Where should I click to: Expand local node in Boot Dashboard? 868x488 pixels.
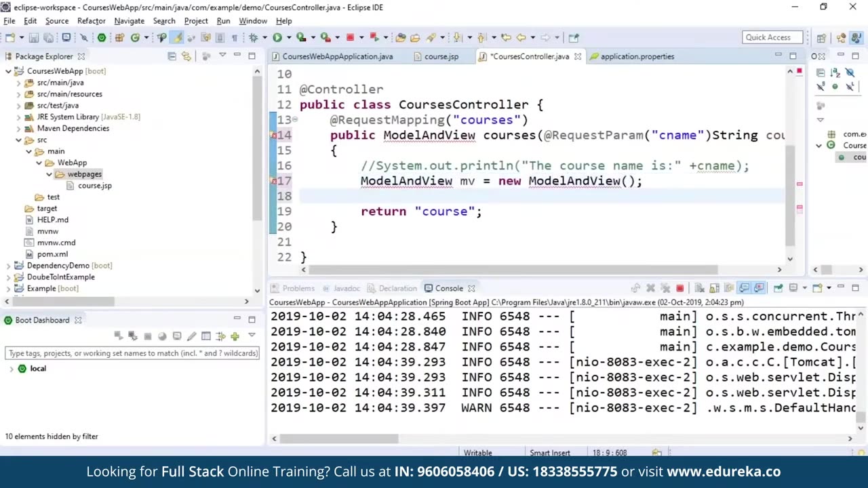tap(12, 369)
